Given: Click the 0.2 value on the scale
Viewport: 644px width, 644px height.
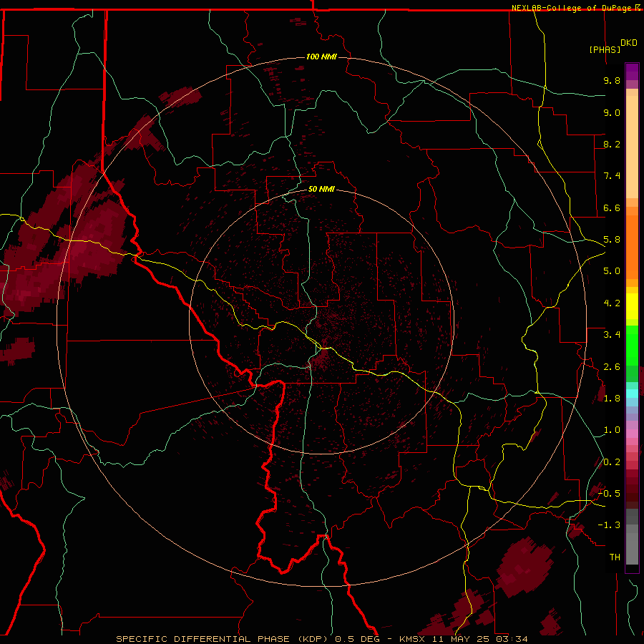Looking at the screenshot, I should (x=612, y=462).
